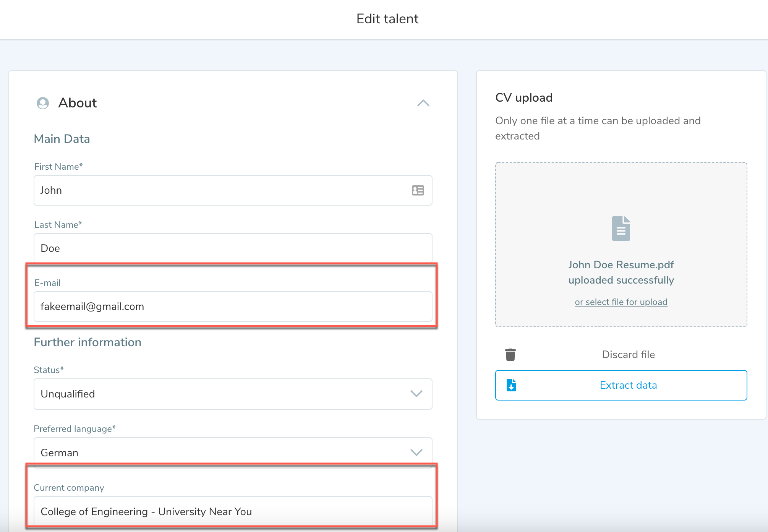Click the About profile avatar icon
The width and height of the screenshot is (768, 532).
pos(43,103)
